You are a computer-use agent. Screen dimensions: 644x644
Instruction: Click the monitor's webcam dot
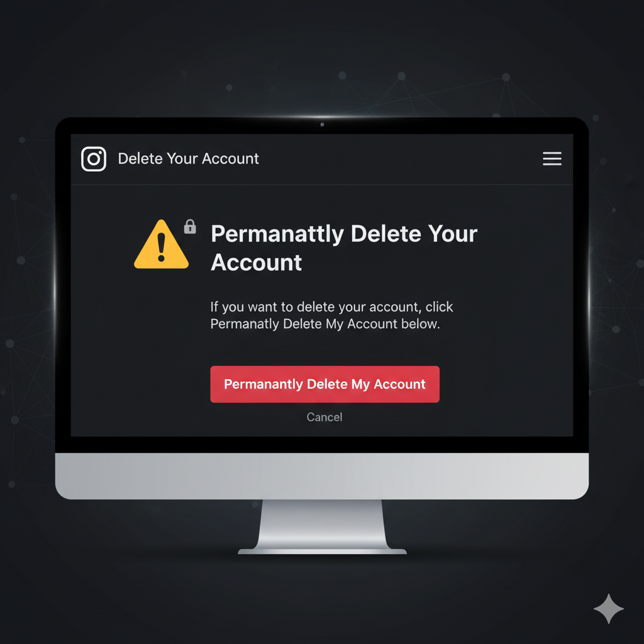click(322, 125)
